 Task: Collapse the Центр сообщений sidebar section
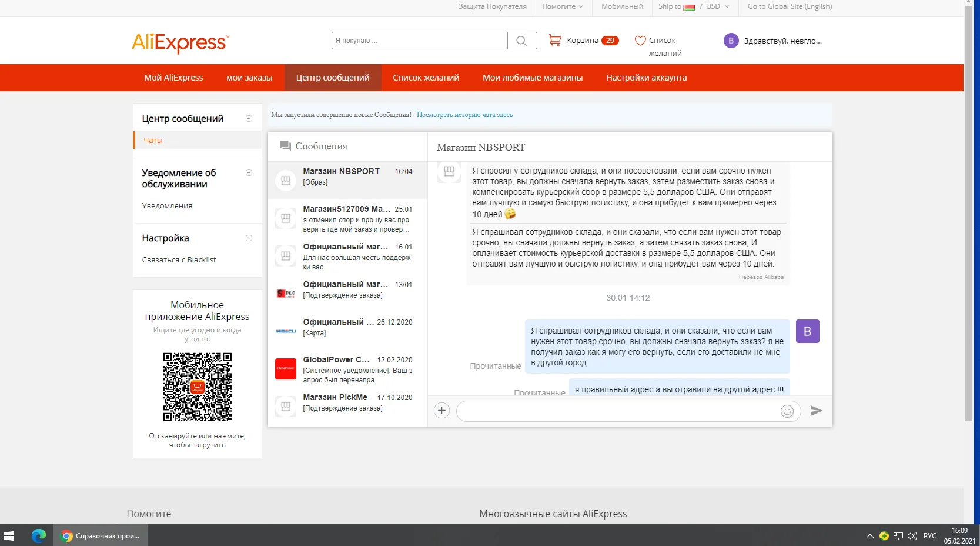coord(249,119)
